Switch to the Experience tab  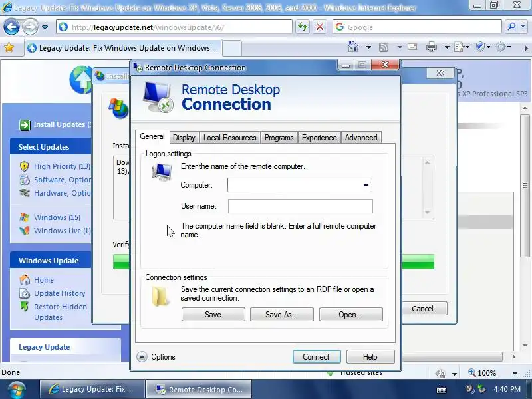[319, 138]
